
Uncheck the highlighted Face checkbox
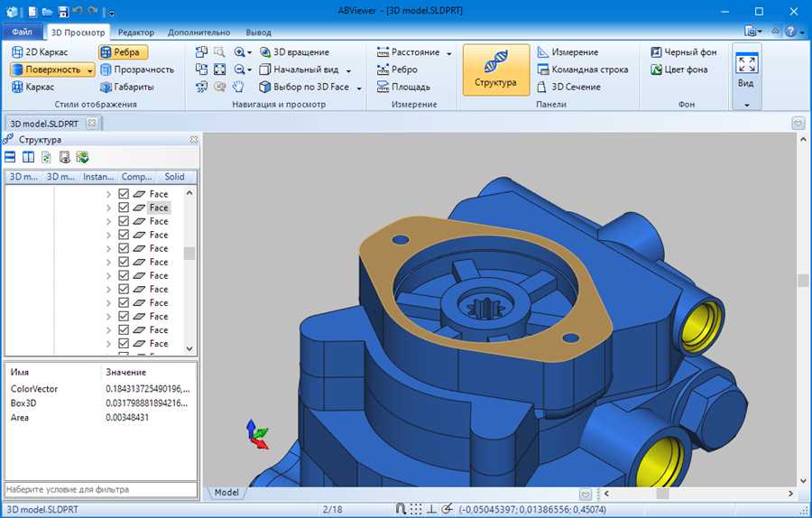pos(124,208)
